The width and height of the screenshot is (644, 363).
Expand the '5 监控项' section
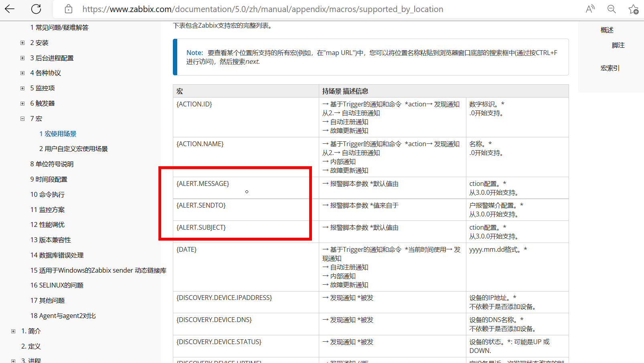[22, 88]
